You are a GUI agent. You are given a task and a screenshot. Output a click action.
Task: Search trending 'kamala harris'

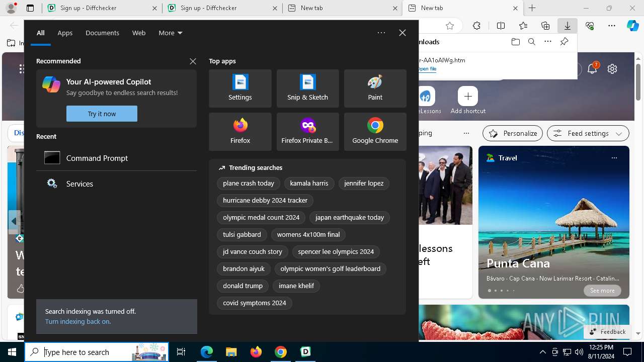tap(309, 183)
